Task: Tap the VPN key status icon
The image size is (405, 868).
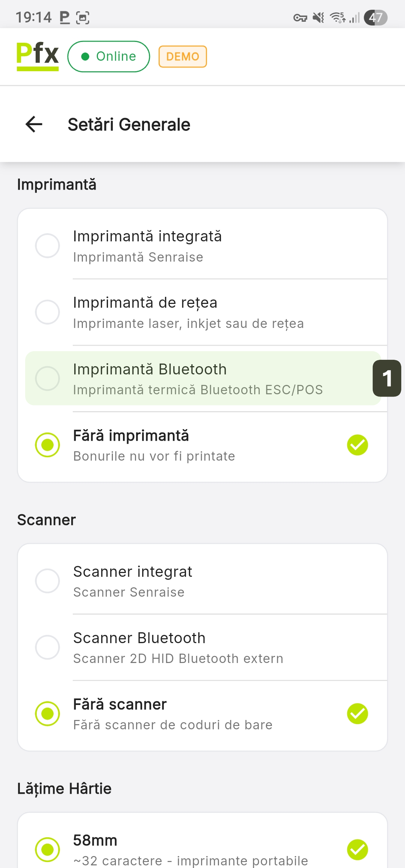Action: coord(300,18)
